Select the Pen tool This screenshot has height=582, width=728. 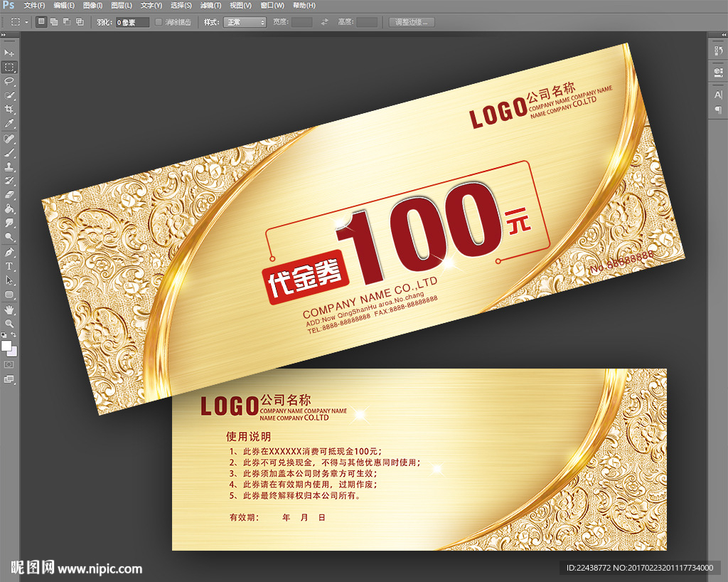click(x=9, y=252)
